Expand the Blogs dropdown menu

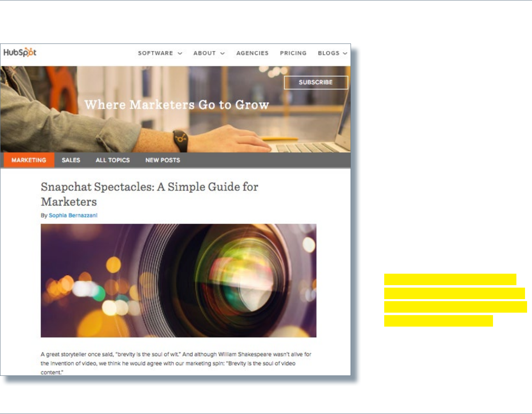332,53
